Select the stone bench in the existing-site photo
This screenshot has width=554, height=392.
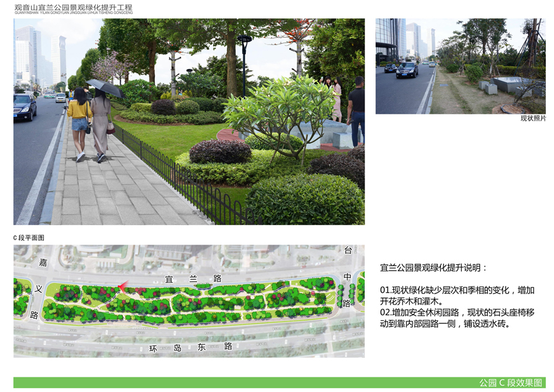(x=512, y=85)
